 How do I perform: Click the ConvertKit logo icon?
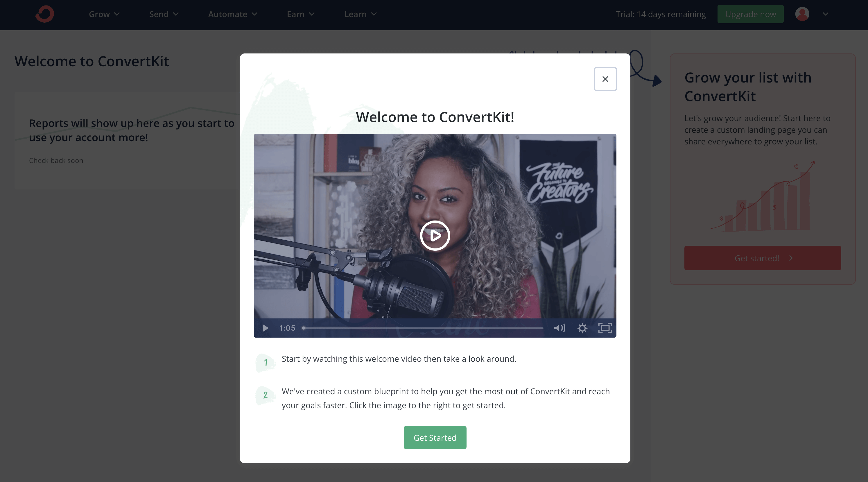point(45,13)
